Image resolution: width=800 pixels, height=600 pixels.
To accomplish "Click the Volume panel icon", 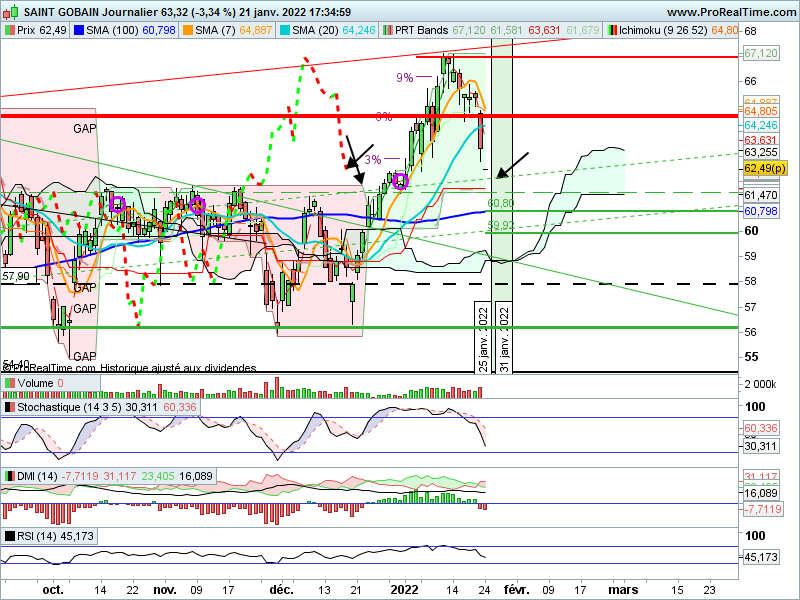I will click(x=9, y=383).
